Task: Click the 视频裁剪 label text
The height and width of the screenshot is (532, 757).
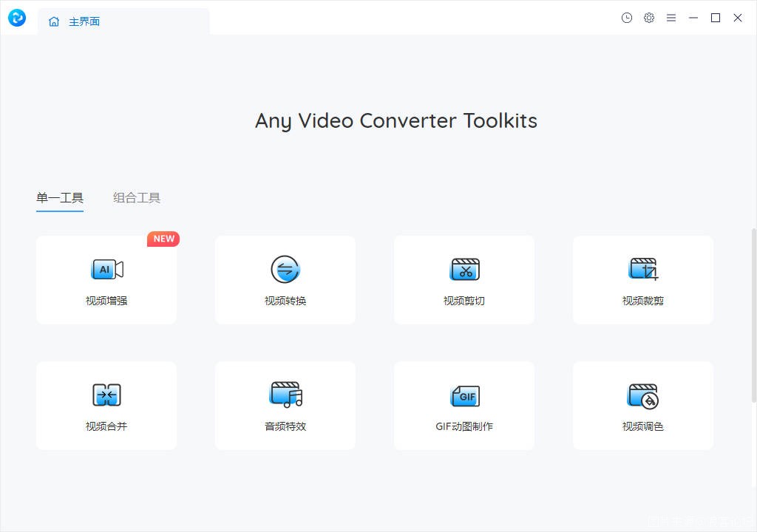Action: (643, 301)
